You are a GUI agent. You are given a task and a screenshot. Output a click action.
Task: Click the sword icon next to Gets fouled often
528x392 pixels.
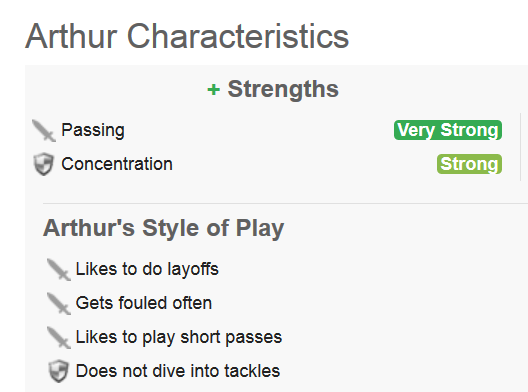pos(59,303)
